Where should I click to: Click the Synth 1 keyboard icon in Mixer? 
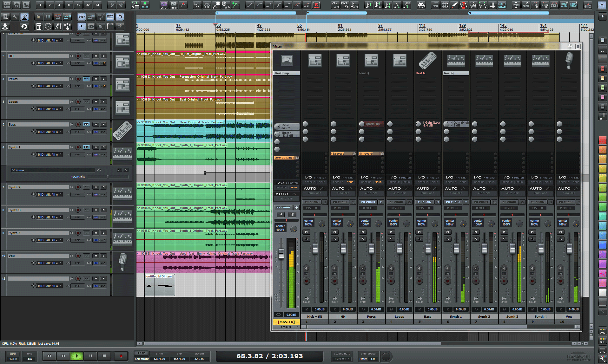(x=456, y=61)
